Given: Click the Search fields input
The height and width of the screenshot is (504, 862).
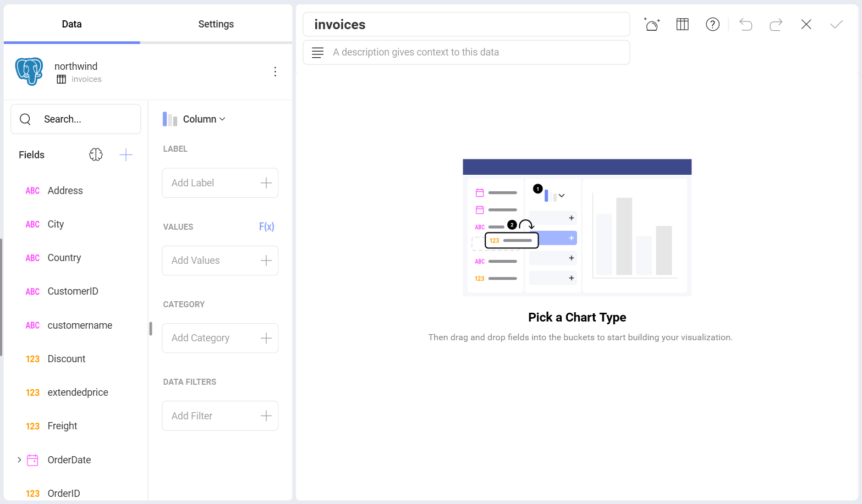Looking at the screenshot, I should [x=76, y=119].
